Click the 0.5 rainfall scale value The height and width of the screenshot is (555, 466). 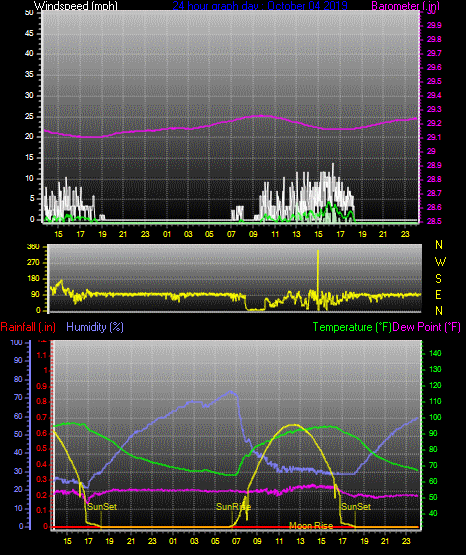pyautogui.click(x=42, y=448)
